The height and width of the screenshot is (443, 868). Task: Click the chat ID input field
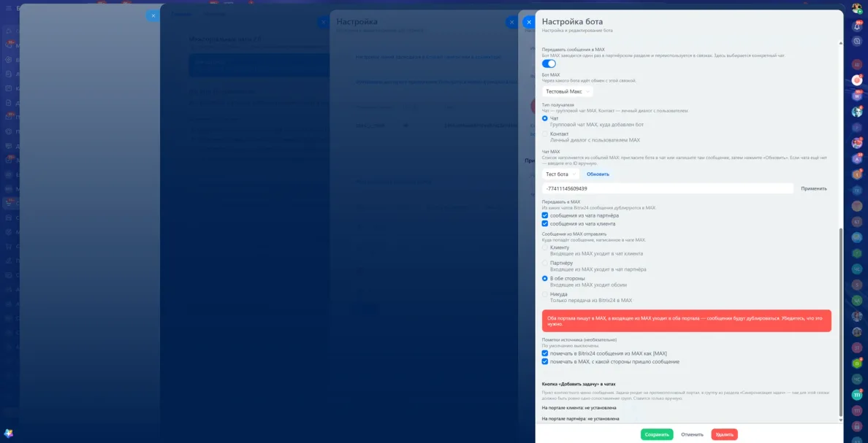click(668, 188)
